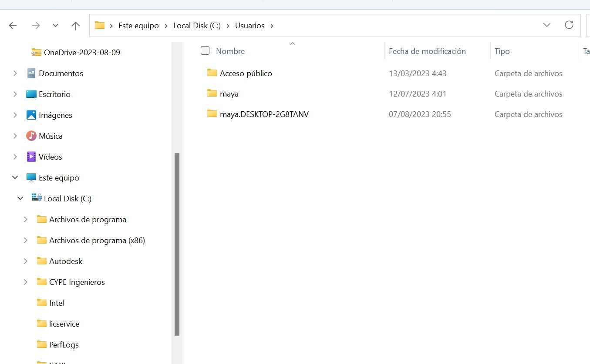Expand the Vídeos tree node

pos(15,157)
